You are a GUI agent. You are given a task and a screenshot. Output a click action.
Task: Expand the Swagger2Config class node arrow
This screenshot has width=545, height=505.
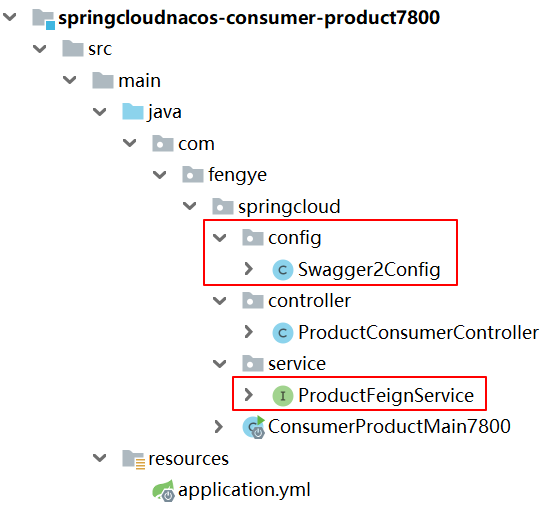249,269
